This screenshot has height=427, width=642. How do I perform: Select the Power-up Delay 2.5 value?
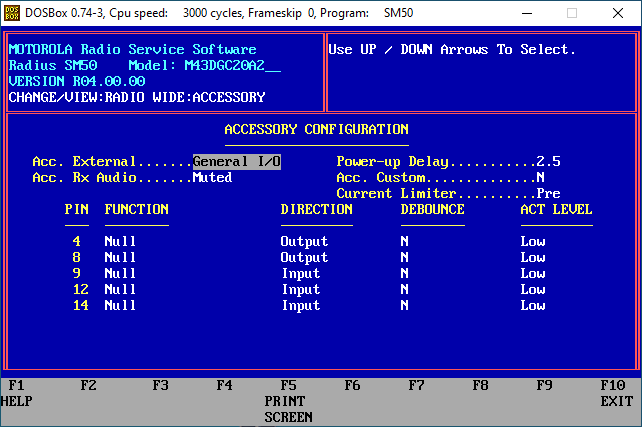click(548, 161)
